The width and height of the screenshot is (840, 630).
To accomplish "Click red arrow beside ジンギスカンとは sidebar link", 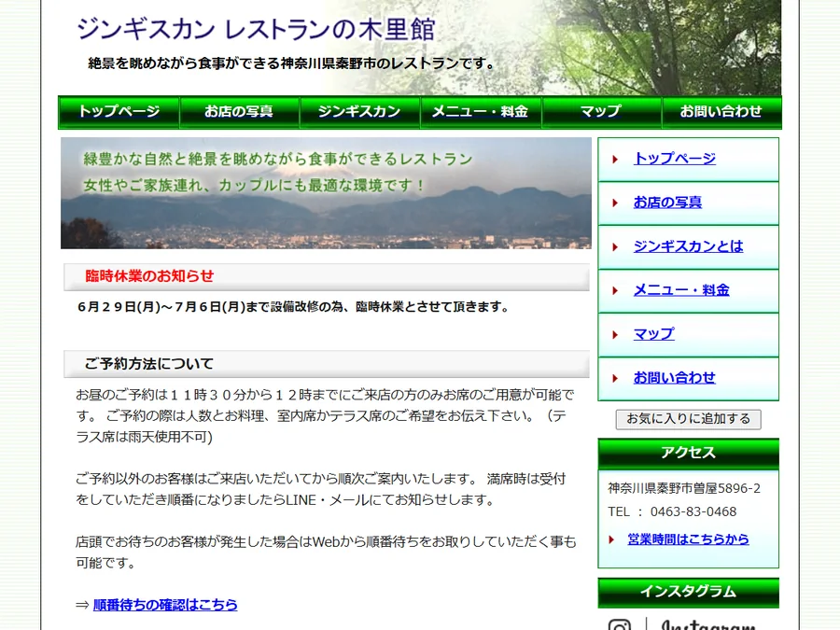I will (615, 247).
